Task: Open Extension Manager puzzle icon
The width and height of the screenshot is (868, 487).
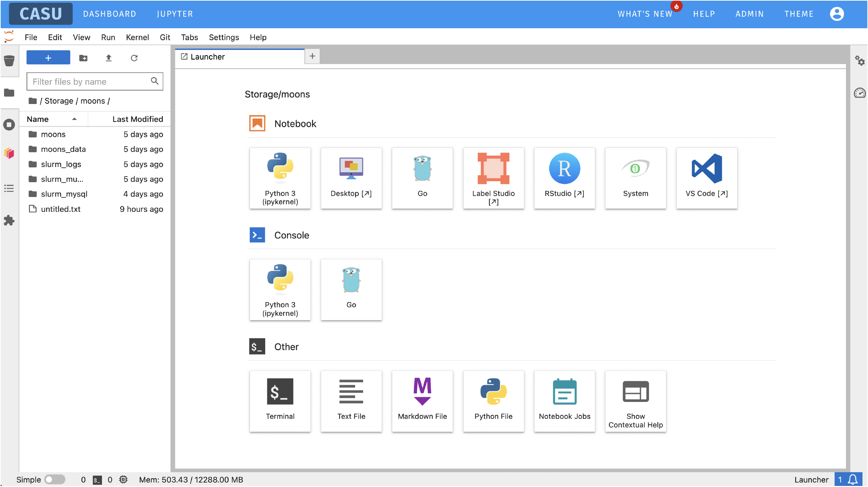Action: point(9,220)
